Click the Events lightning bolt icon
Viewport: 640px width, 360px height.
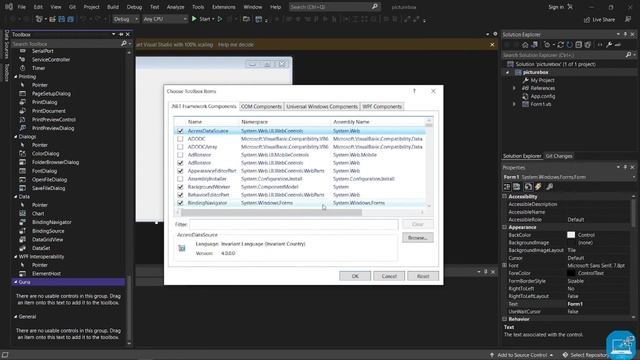click(538, 187)
